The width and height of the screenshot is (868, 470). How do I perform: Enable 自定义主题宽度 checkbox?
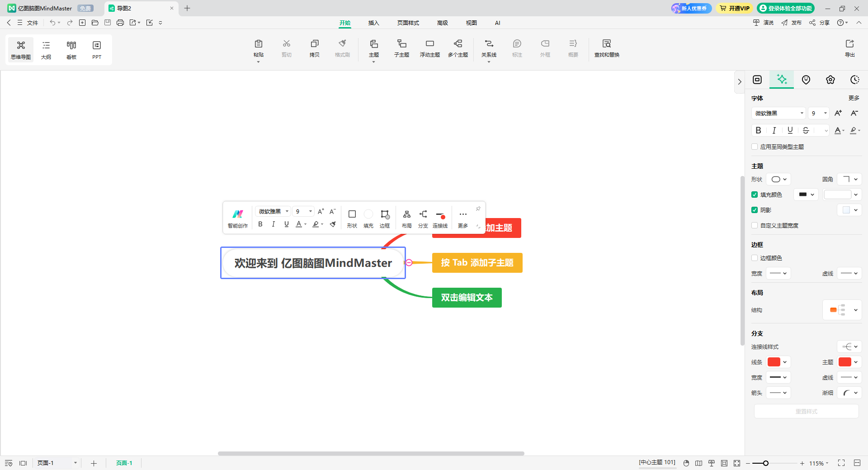[755, 225]
